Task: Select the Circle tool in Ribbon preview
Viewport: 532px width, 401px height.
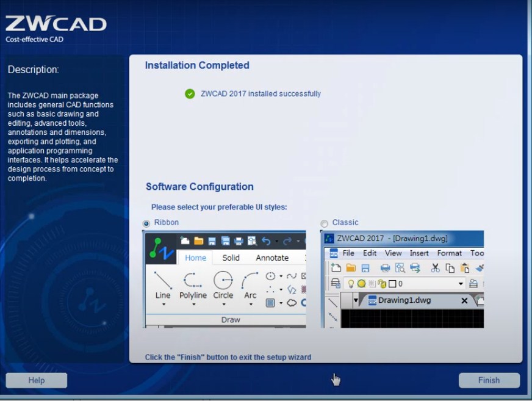Action: coord(223,285)
